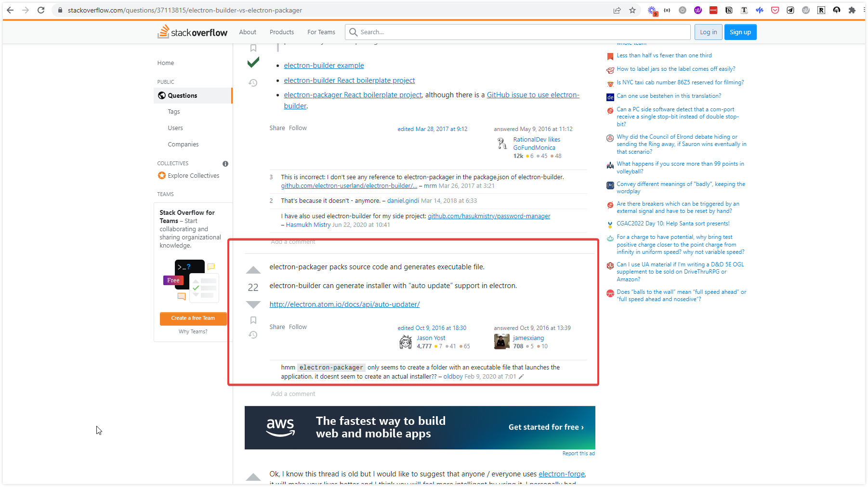This screenshot has height=487, width=868.
Task: Click the AWS logo in the ad
Action: pyautogui.click(x=280, y=427)
